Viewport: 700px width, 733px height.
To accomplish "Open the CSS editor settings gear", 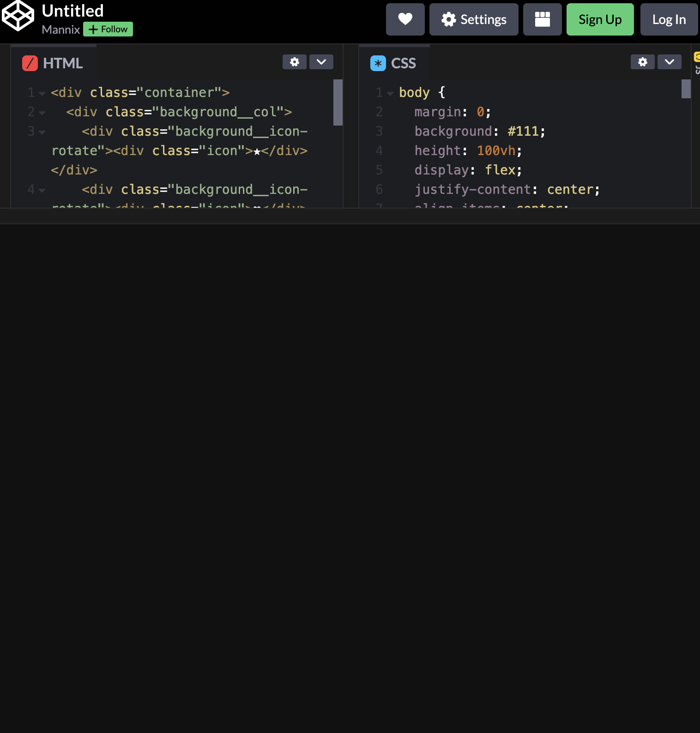I will (643, 62).
